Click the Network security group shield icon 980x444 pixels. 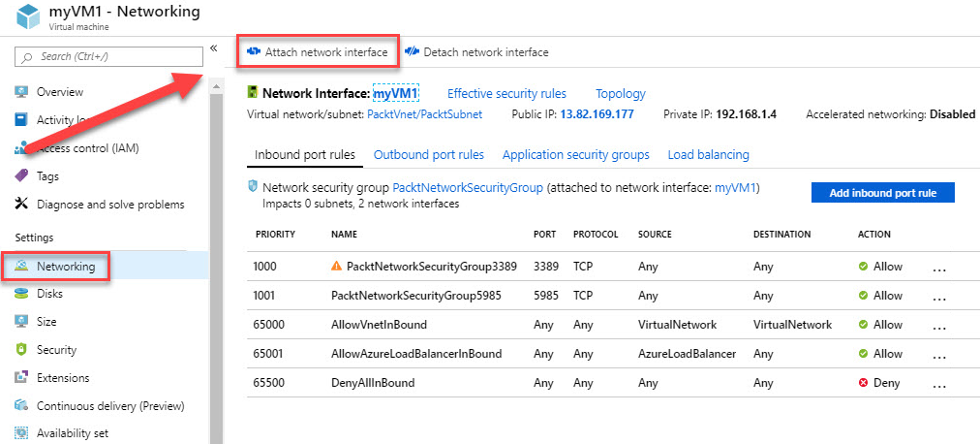click(x=253, y=186)
